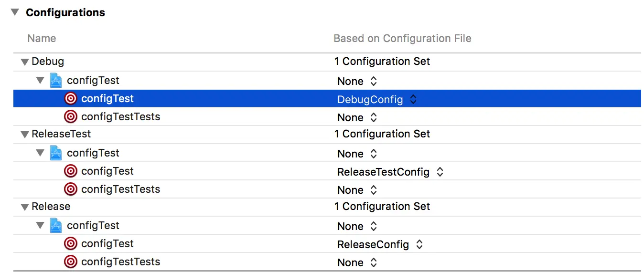Click the Name column header
Screen dimensions: 644x272
(x=42, y=39)
